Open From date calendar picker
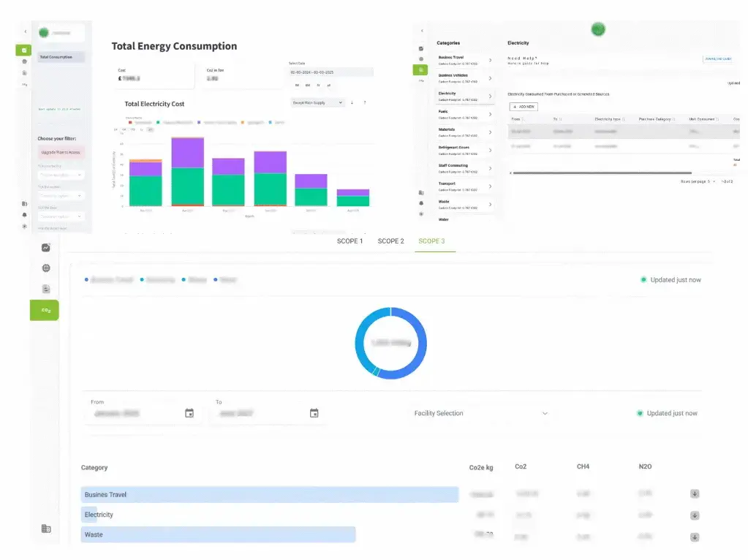Viewport: 748px width, 560px height. coord(189,413)
